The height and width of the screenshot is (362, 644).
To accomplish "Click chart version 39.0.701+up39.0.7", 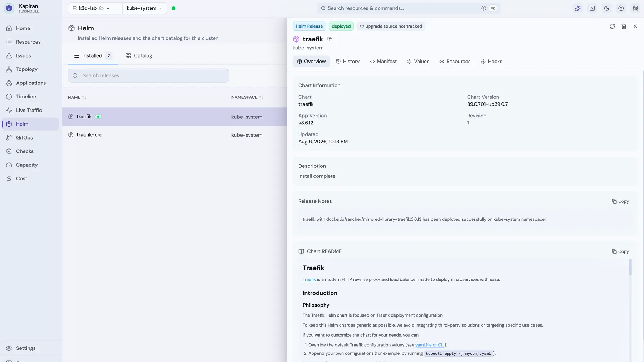I will coord(487,104).
